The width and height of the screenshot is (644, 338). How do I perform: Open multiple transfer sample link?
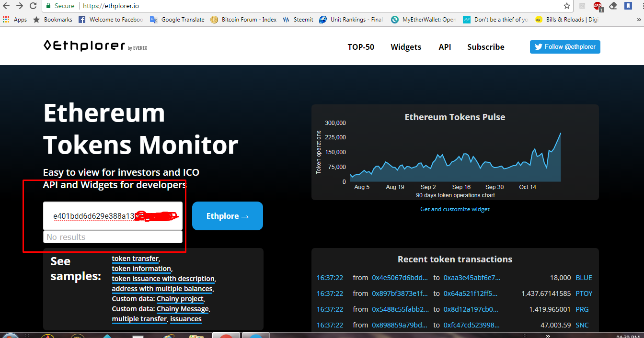tap(139, 319)
